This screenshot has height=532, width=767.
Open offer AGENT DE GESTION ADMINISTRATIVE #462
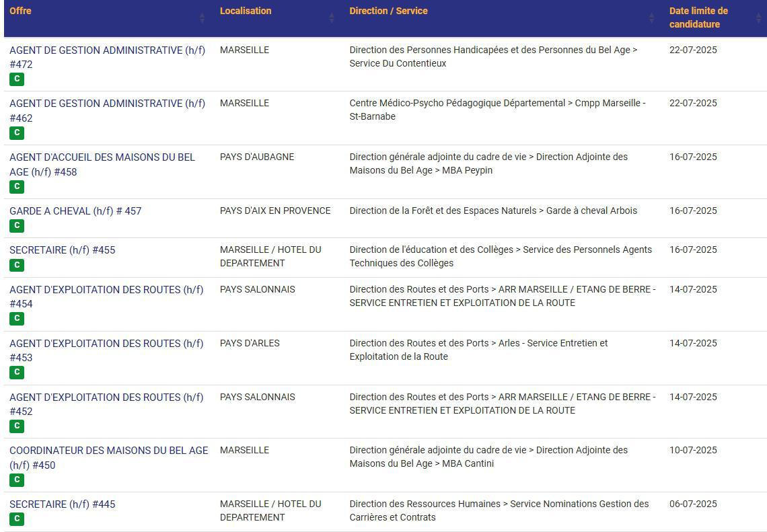[x=107, y=111]
